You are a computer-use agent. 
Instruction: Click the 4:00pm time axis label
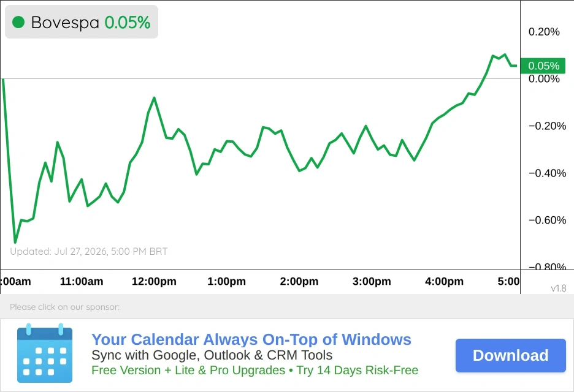[x=444, y=281]
